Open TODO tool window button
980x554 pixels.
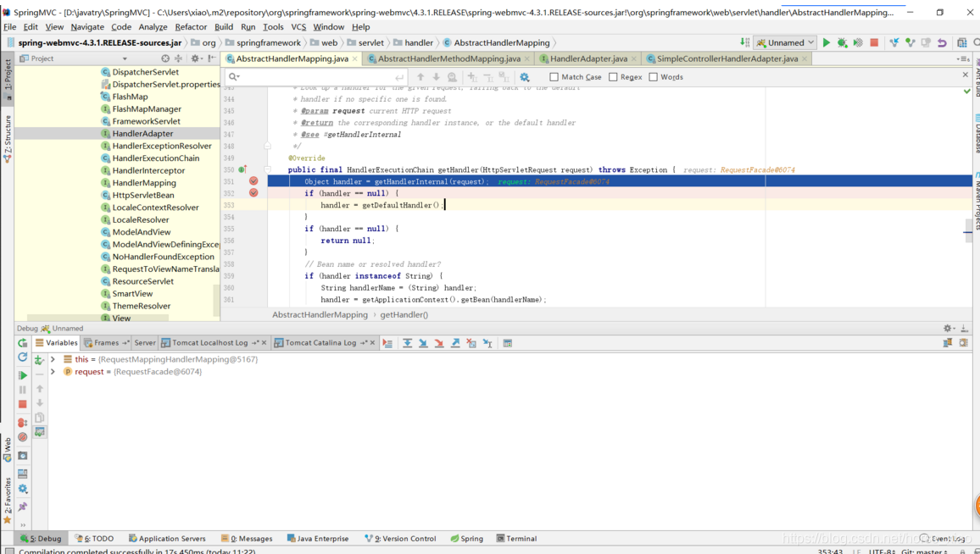click(94, 539)
